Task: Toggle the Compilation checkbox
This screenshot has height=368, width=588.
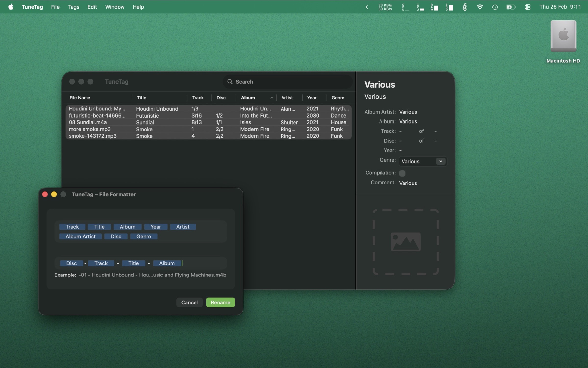Action: [402, 173]
